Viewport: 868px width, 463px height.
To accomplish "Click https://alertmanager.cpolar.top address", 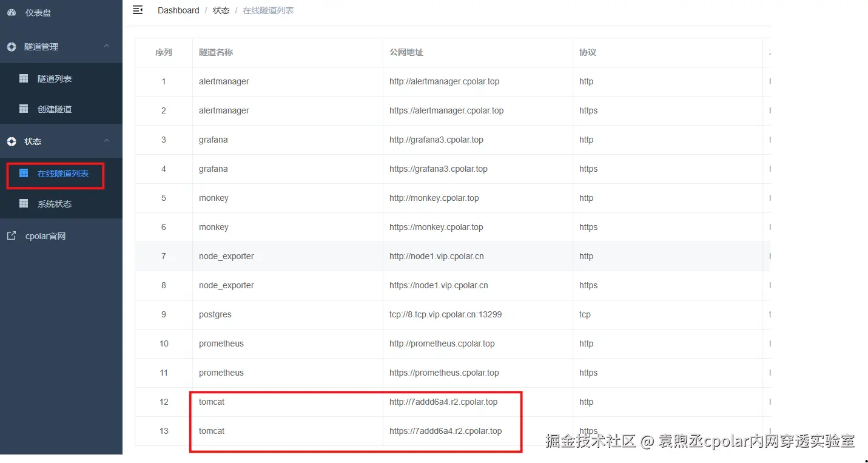I will (x=446, y=110).
